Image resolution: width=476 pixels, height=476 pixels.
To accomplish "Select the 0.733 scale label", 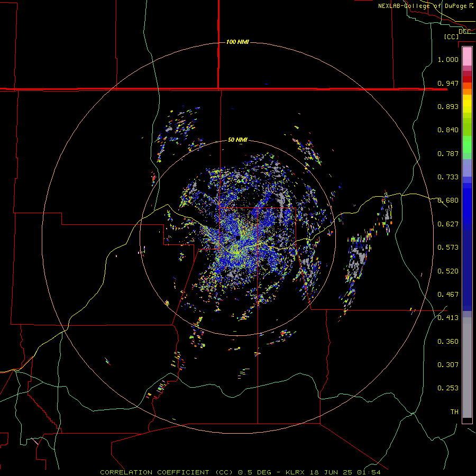I will click(448, 177).
